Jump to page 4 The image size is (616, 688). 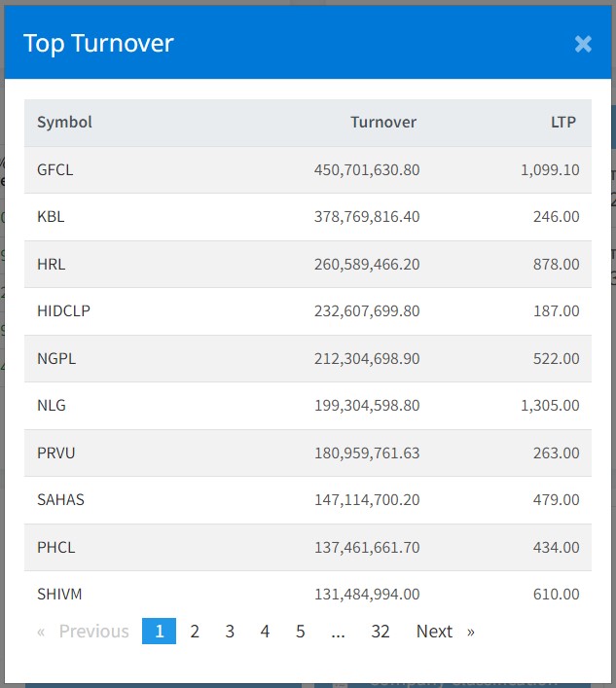point(265,632)
